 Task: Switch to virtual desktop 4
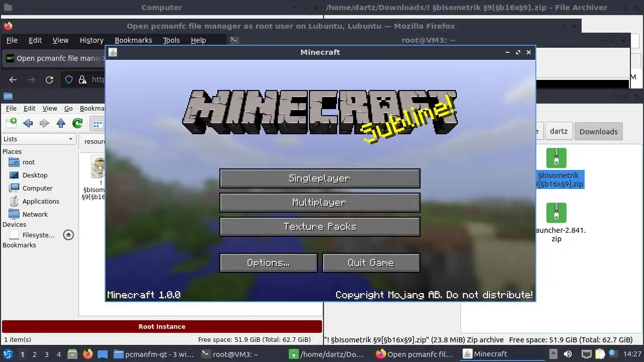[58, 354]
